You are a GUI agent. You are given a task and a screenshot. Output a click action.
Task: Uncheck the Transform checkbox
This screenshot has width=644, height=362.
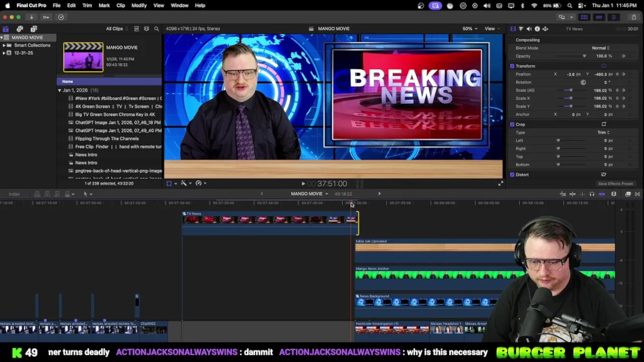tap(512, 66)
